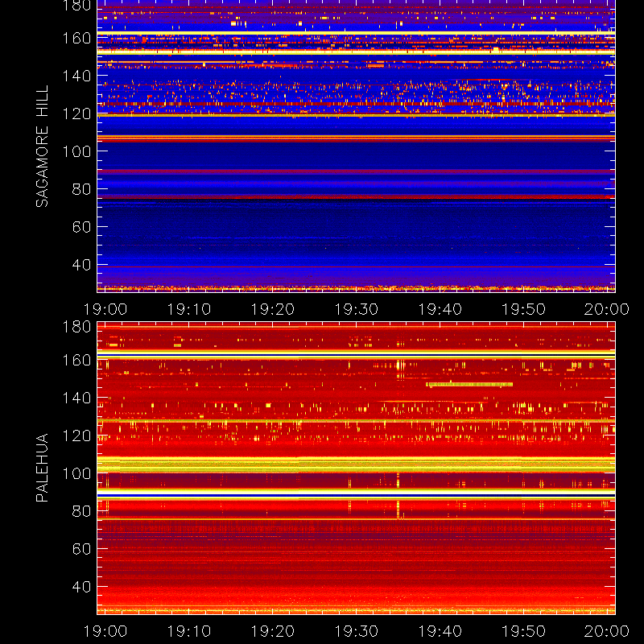The image size is (644, 644).
Task: Select the 120 tick label on Palehua plot
Action: tap(76, 436)
